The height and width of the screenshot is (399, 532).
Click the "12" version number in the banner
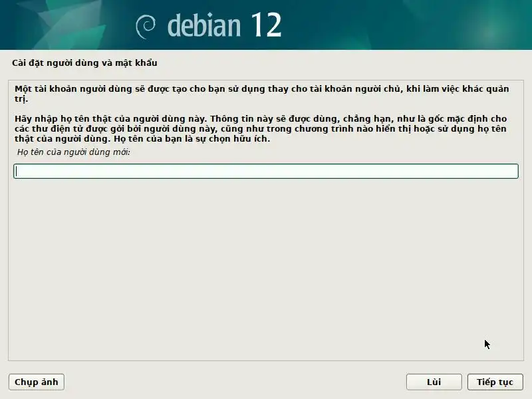[267, 25]
